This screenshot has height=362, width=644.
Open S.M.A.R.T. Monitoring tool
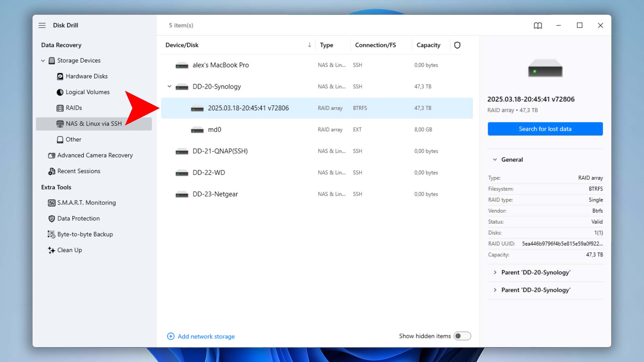click(x=86, y=203)
